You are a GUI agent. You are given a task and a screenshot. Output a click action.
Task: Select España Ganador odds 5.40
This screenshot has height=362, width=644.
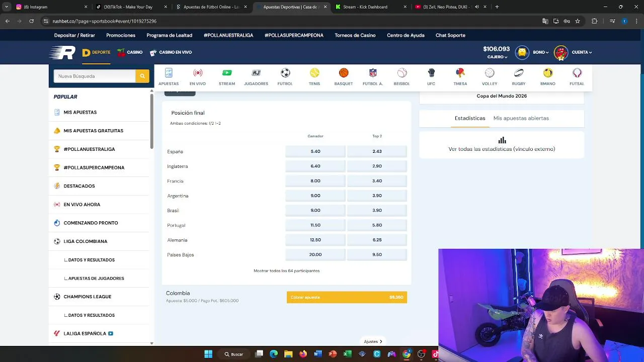click(x=315, y=151)
